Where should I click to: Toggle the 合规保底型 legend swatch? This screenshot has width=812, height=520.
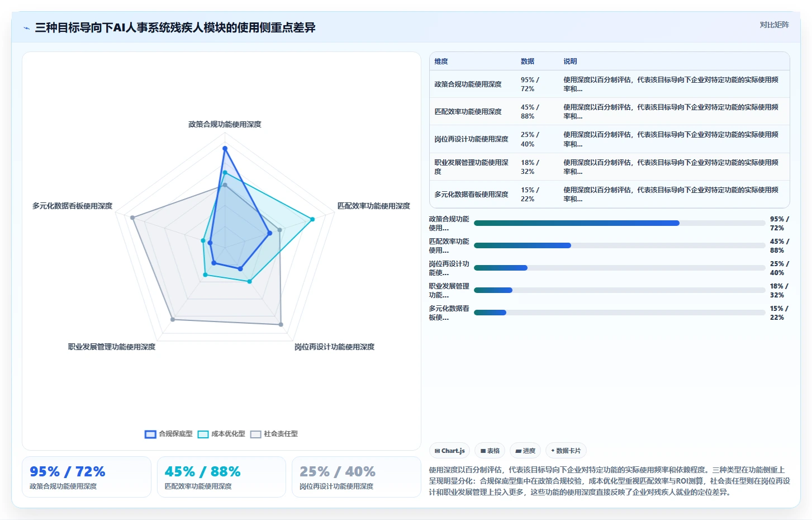tap(150, 434)
